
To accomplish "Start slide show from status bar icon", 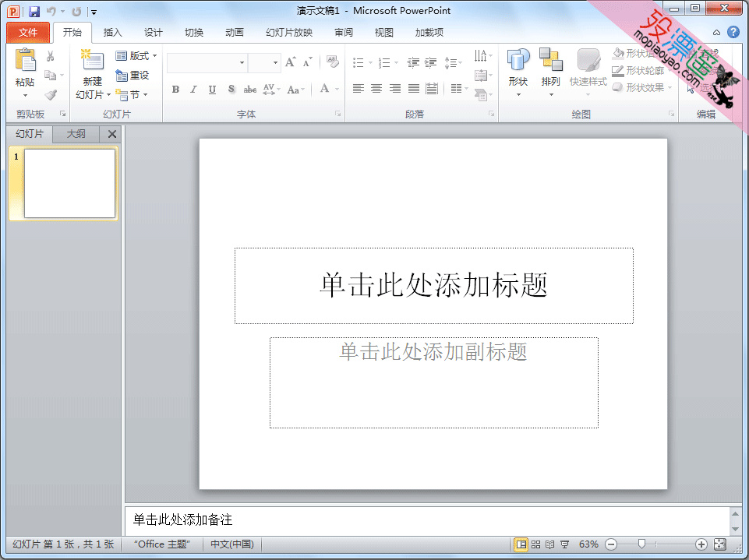I will [564, 544].
